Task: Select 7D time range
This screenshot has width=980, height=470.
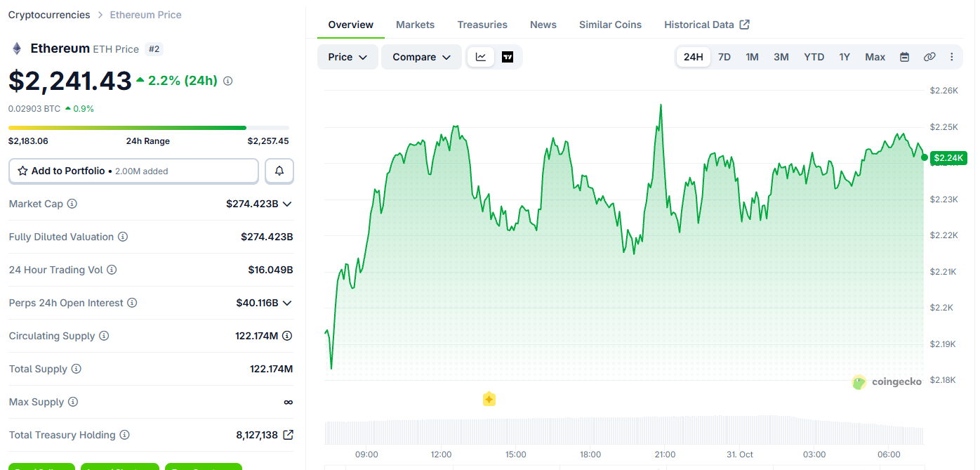Action: tap(724, 57)
